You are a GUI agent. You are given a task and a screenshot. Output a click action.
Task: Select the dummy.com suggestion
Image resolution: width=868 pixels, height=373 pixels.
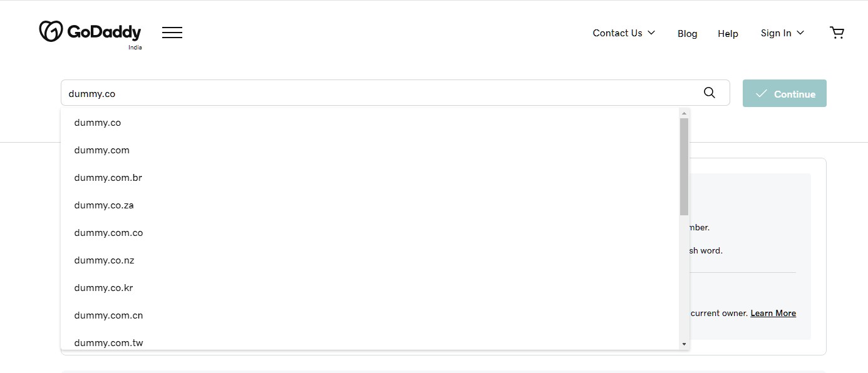[x=102, y=150]
